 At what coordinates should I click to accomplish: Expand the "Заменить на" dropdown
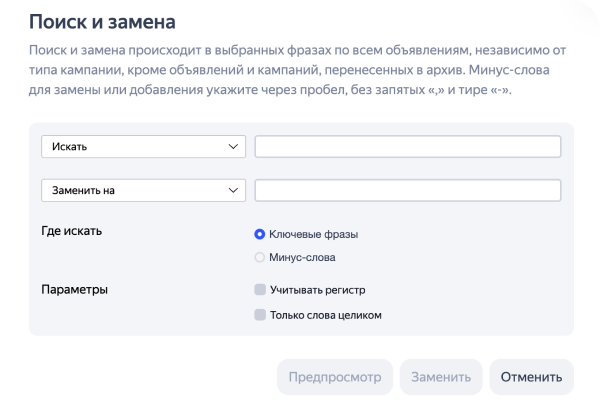[142, 190]
